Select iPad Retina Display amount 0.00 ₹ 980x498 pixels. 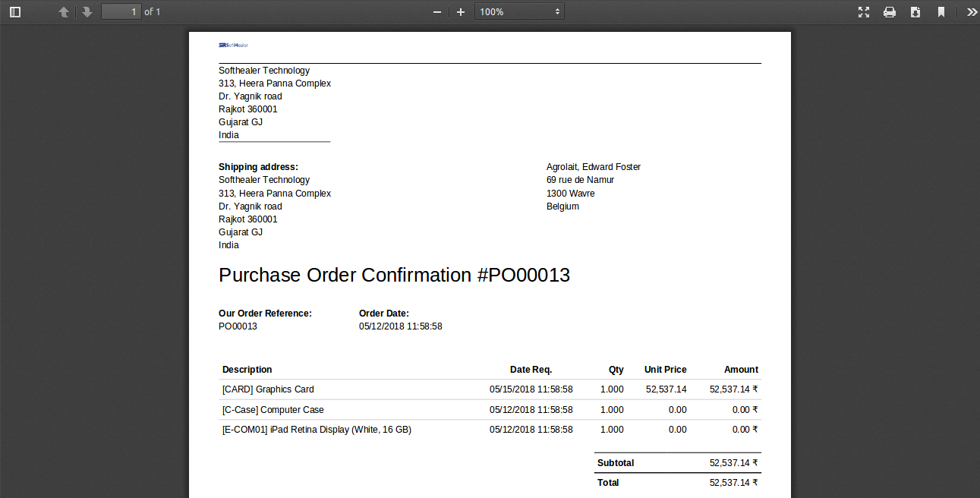745,430
